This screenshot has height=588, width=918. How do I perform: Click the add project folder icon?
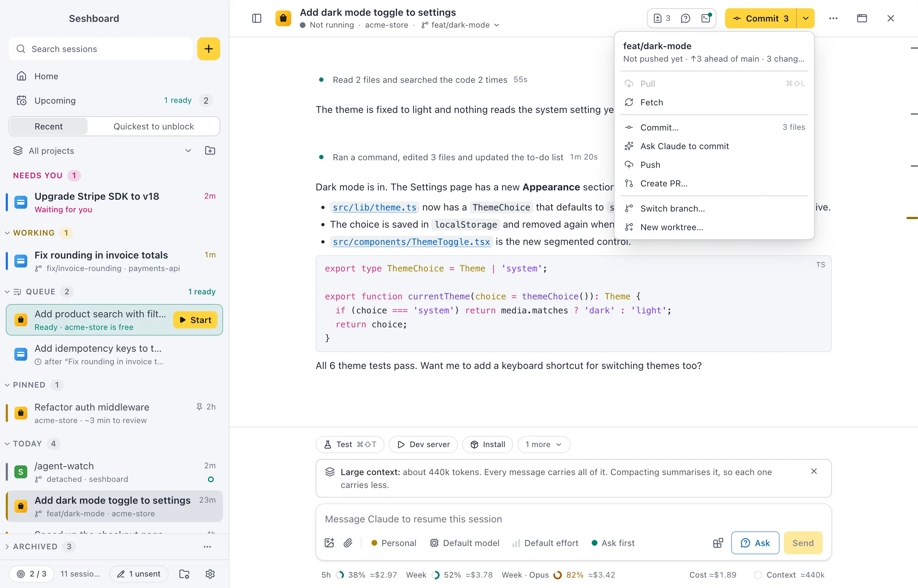pos(210,151)
